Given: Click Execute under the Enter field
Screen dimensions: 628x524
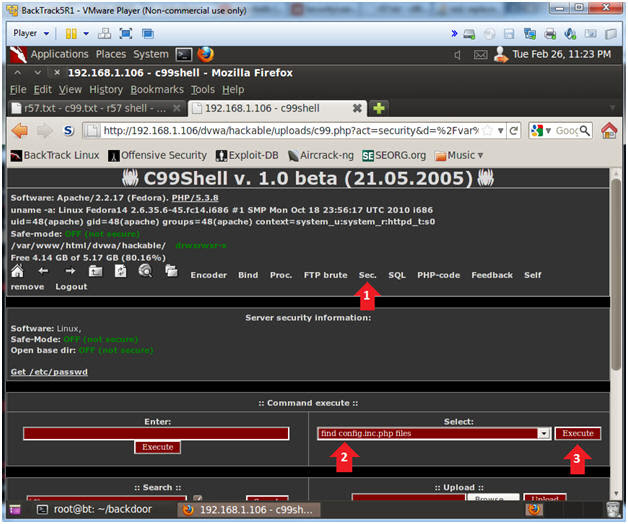Looking at the screenshot, I should 157,447.
